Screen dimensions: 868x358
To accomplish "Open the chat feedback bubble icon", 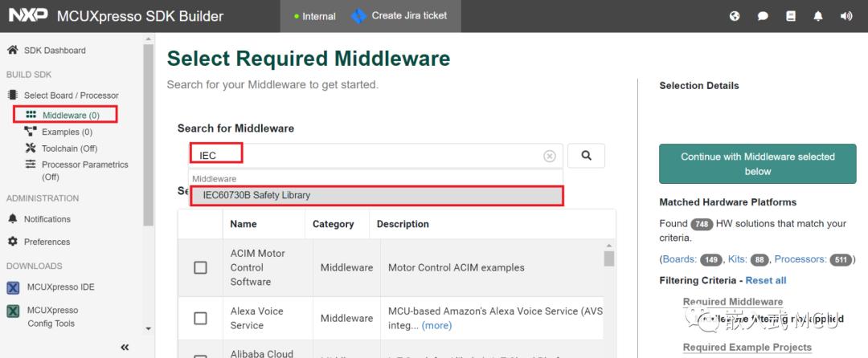I will [763, 16].
